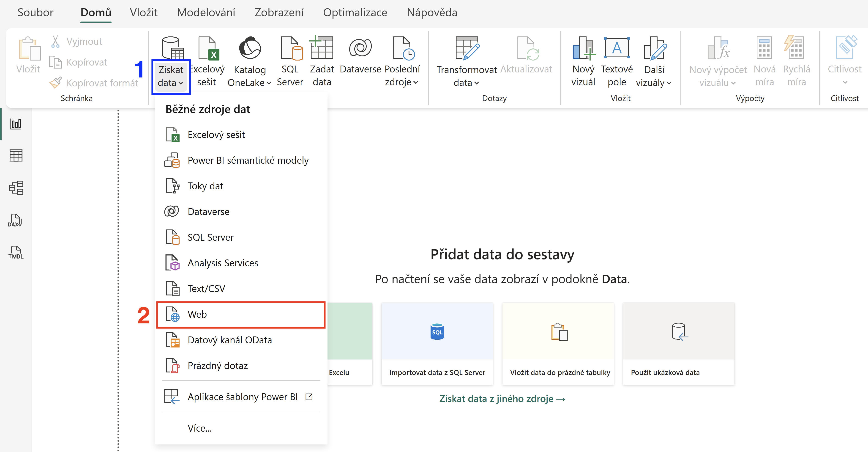Choose Analysis Services entry
This screenshot has width=868, height=452.
coord(241,263)
